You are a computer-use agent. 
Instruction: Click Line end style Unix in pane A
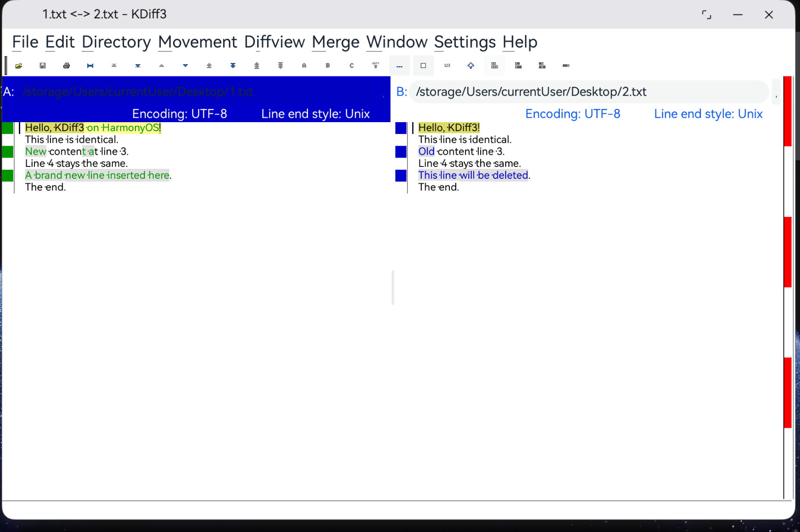click(x=316, y=114)
